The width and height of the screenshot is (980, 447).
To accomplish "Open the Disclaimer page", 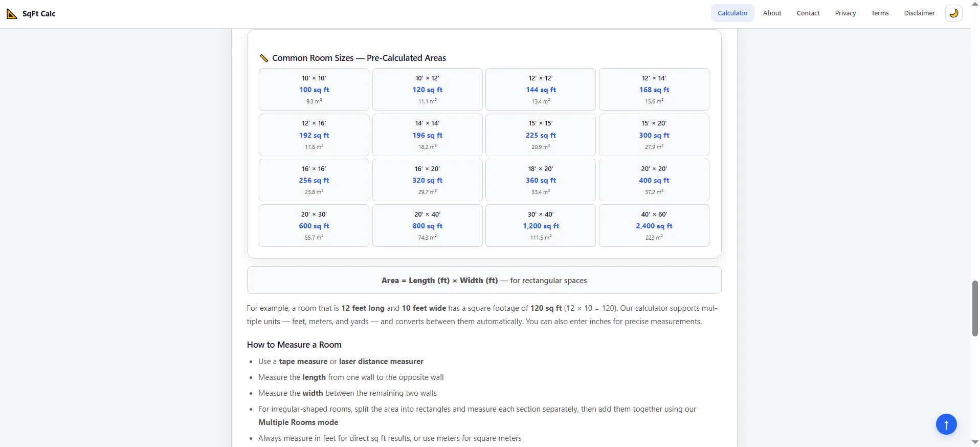I will point(919,13).
